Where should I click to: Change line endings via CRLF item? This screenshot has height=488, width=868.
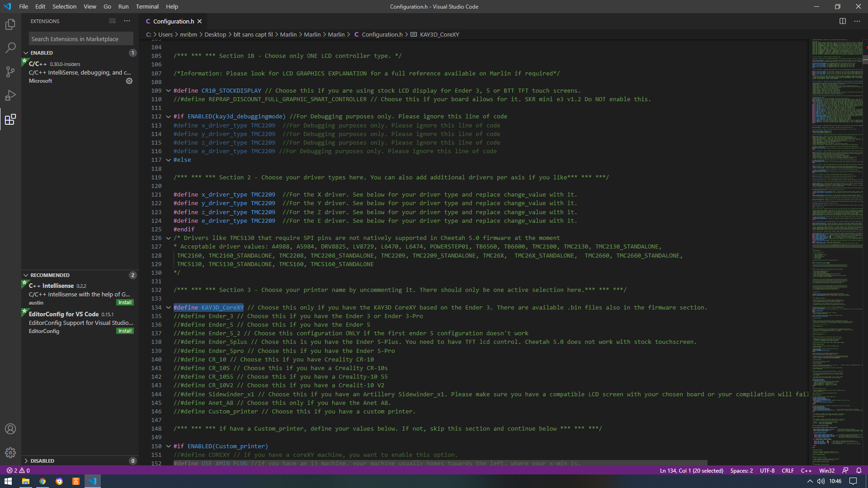pos(788,470)
